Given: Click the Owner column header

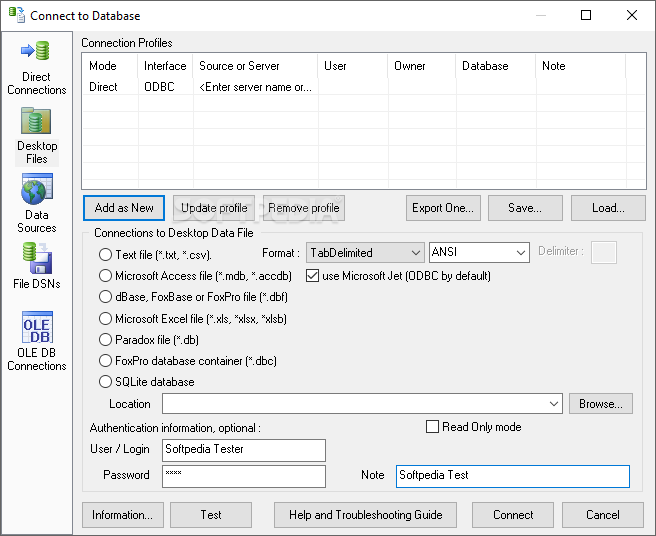Looking at the screenshot, I should click(422, 66).
